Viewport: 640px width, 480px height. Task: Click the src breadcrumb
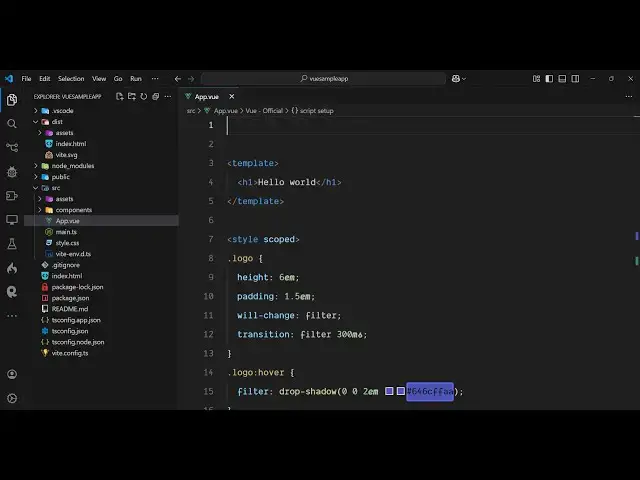191,111
